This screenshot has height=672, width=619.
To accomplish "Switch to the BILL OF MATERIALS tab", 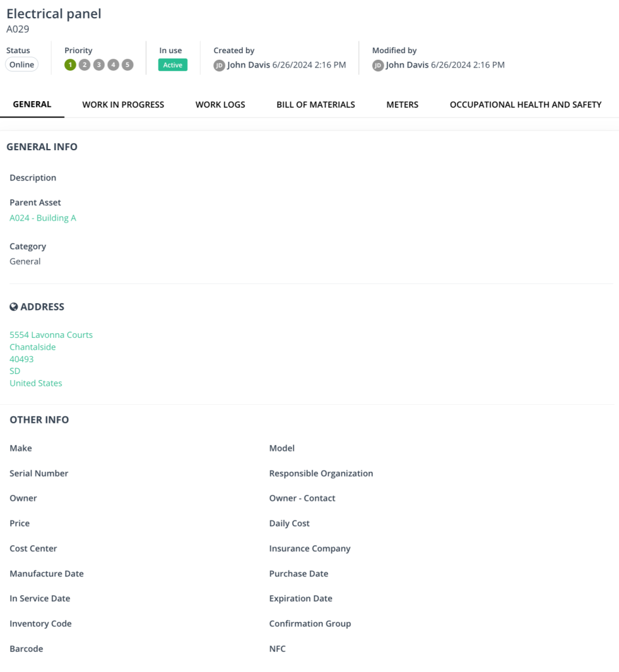I will [x=315, y=104].
